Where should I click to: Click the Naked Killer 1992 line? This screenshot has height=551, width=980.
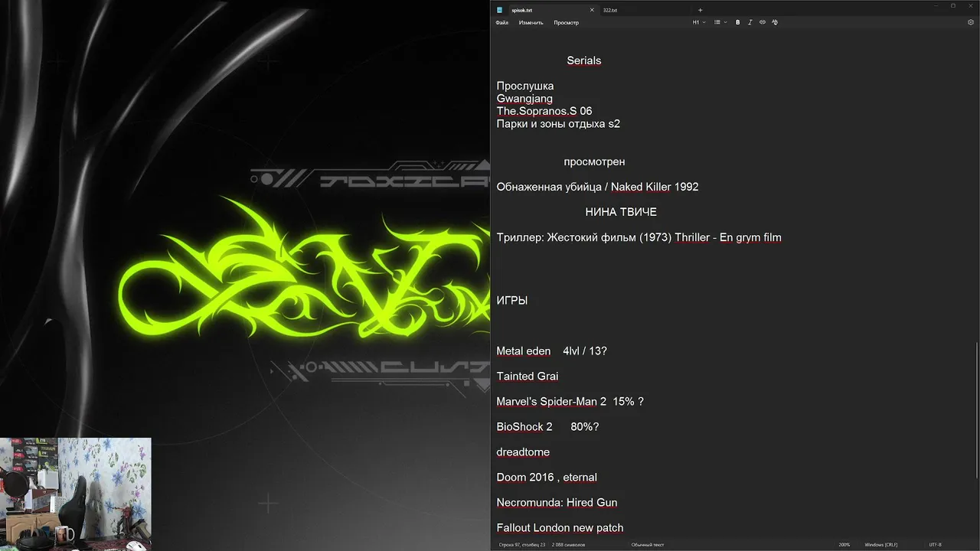click(x=597, y=187)
